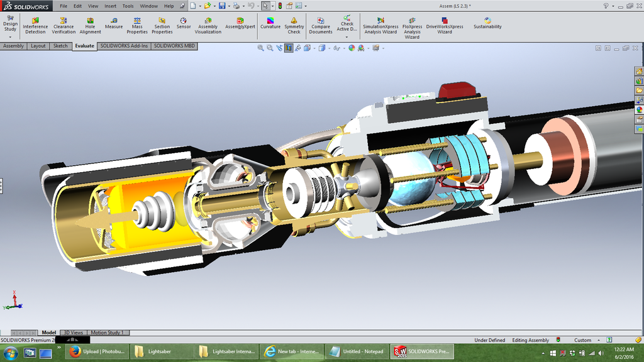This screenshot has width=644, height=362.
Task: Select the Measure tool
Action: pyautogui.click(x=114, y=23)
